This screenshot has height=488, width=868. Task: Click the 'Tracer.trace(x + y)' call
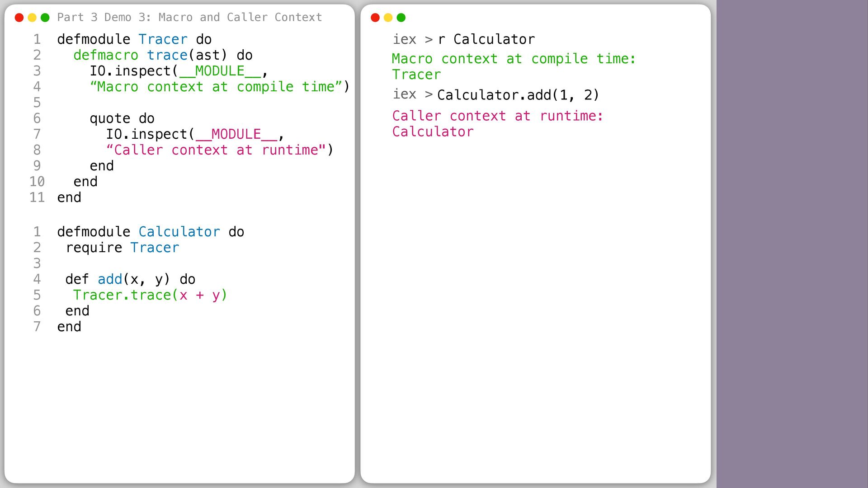click(x=150, y=295)
